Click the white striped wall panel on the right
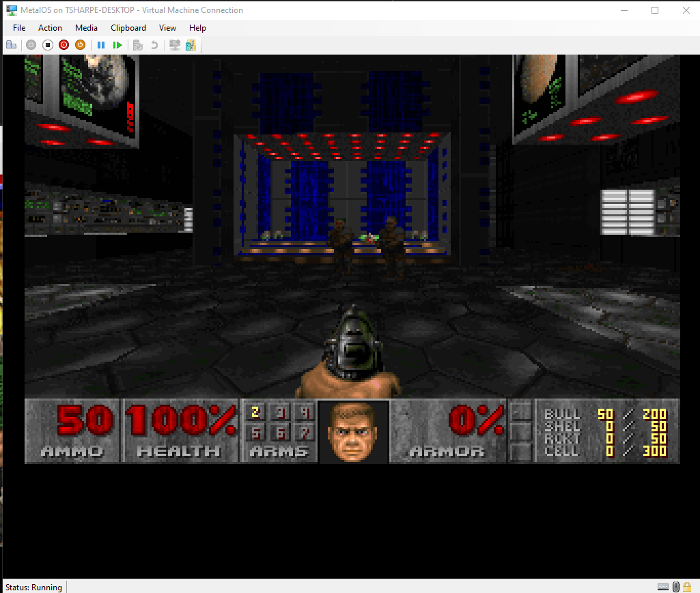 628,212
